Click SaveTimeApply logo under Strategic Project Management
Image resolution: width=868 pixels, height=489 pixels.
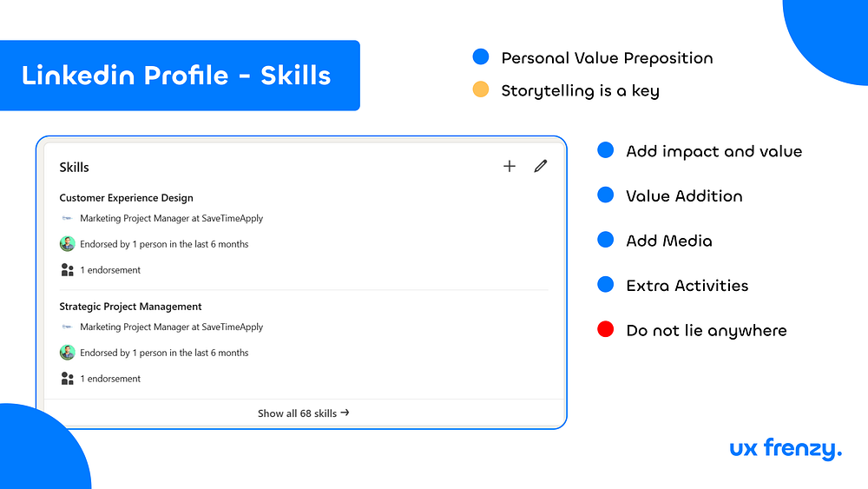(67, 327)
